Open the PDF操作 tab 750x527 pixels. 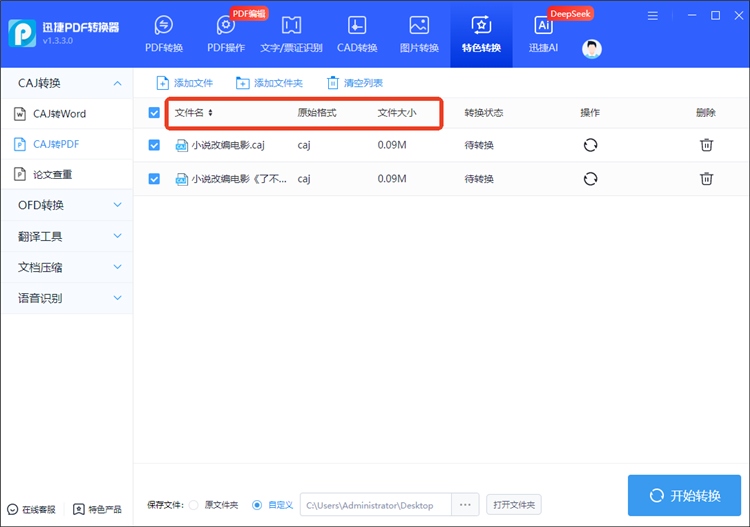(226, 34)
